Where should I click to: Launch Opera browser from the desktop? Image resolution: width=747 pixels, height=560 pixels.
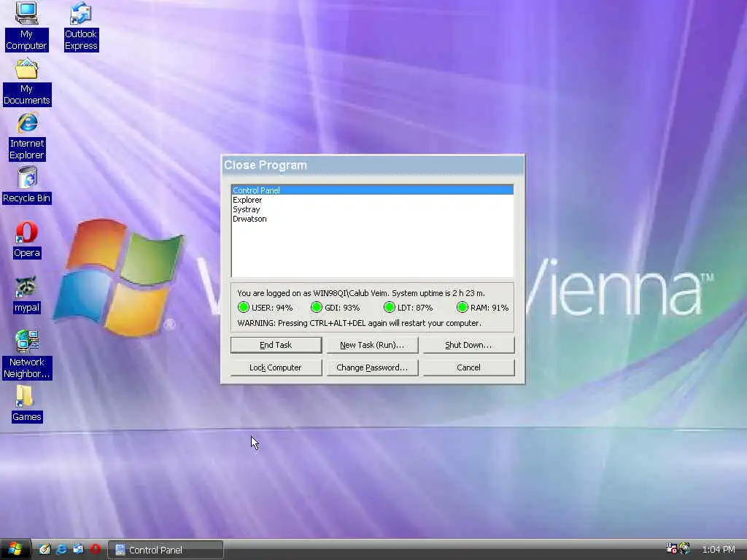pyautogui.click(x=27, y=240)
